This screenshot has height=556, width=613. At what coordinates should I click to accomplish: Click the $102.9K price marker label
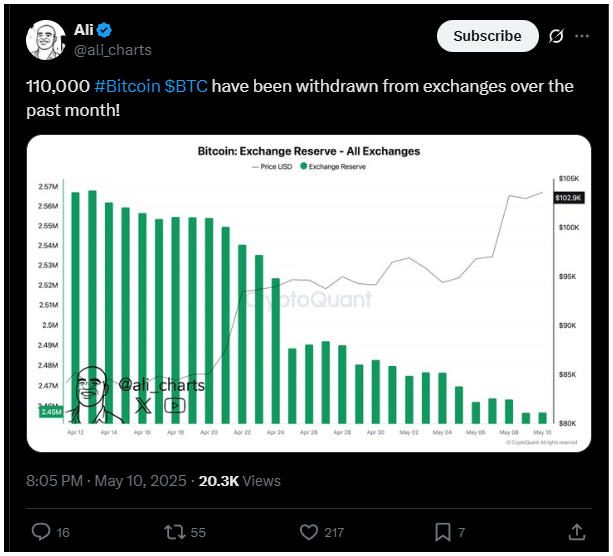coord(569,198)
